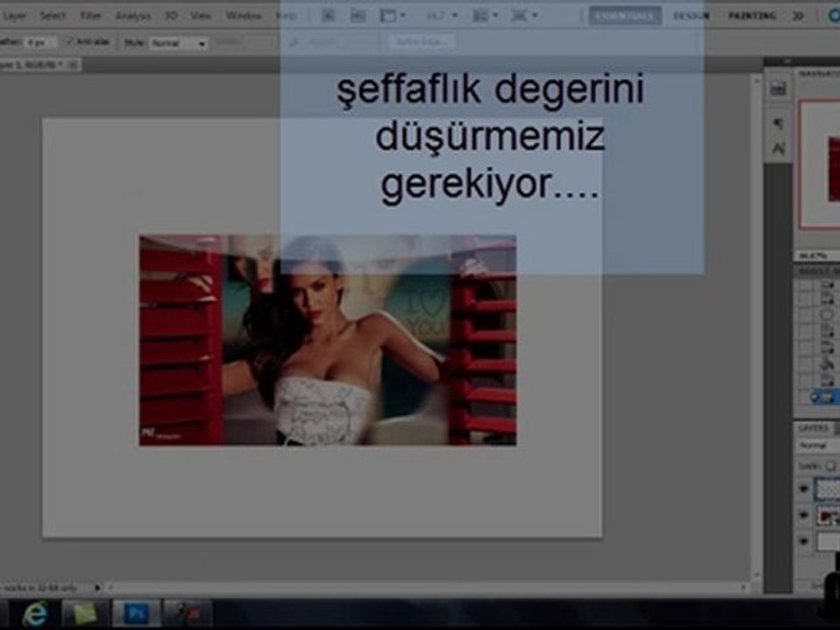Click the Navigator preview thumbnail

click(x=820, y=164)
